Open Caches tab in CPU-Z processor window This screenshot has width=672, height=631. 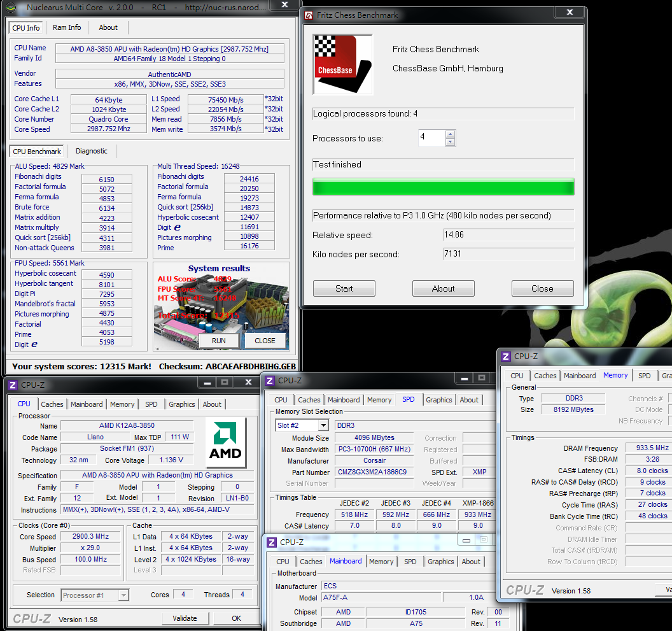pos(52,404)
